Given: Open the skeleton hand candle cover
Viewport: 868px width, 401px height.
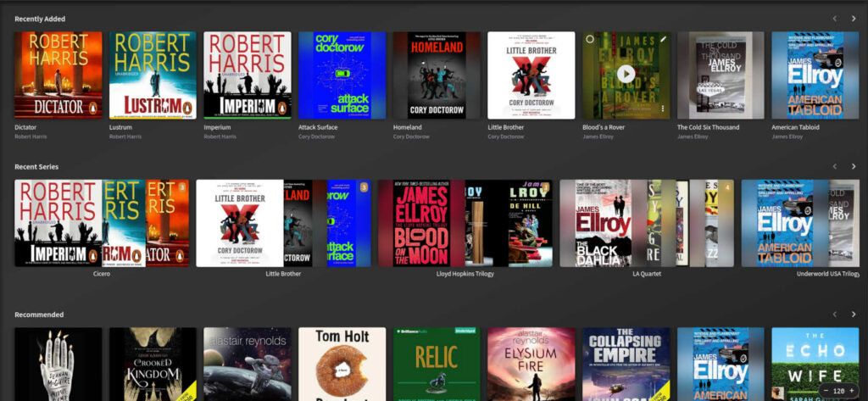Looking at the screenshot, I should (x=58, y=364).
